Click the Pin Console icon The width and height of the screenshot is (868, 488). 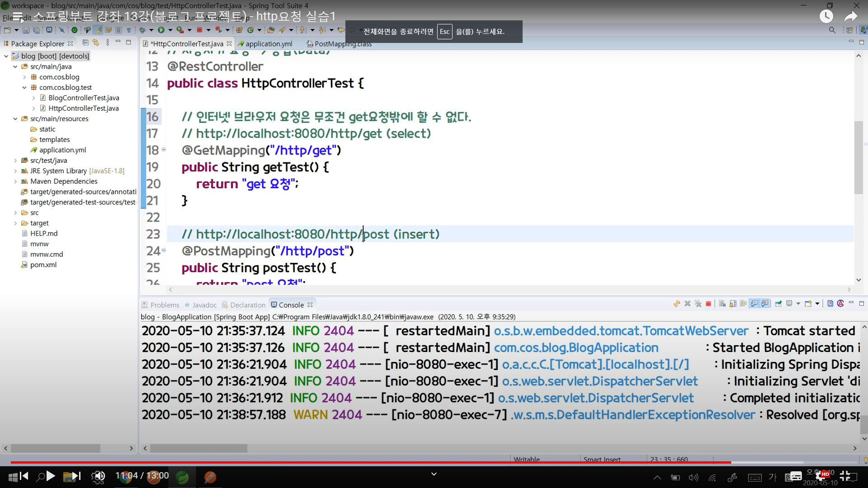(x=778, y=304)
